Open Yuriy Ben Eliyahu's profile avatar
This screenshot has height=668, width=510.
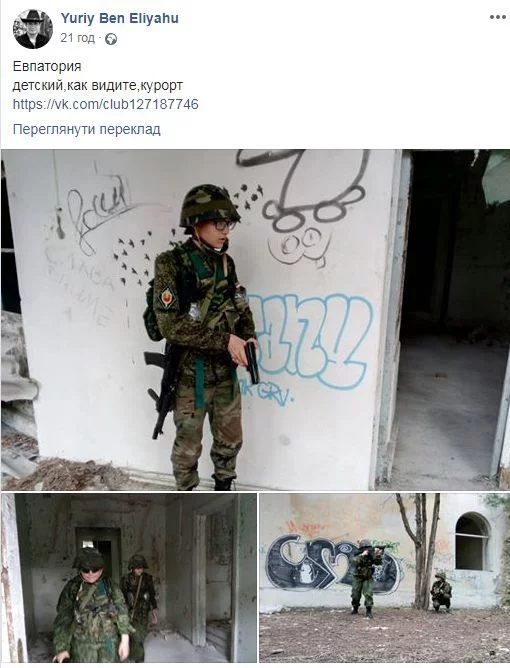coord(33,29)
